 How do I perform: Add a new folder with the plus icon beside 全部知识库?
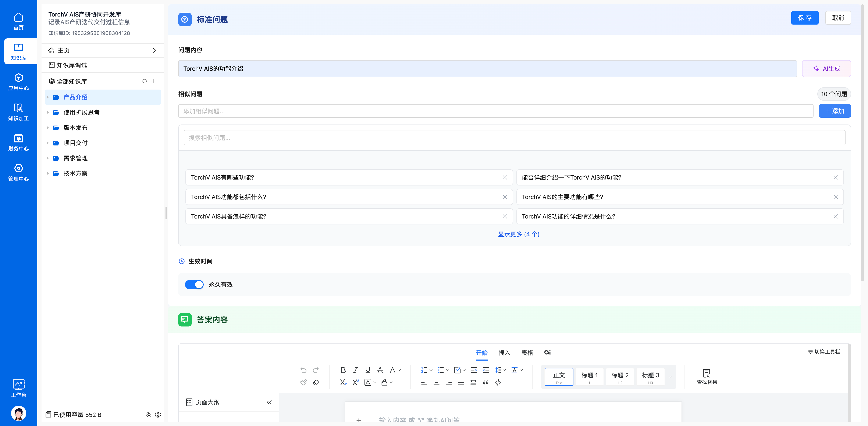153,81
